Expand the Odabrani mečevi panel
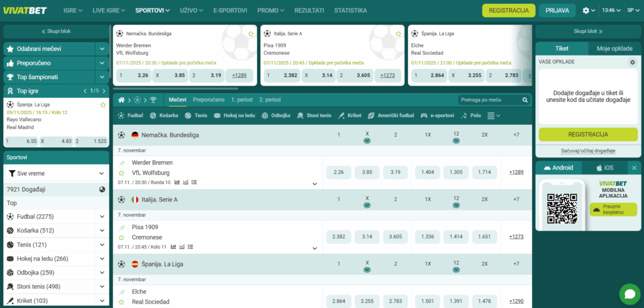 [x=102, y=48]
